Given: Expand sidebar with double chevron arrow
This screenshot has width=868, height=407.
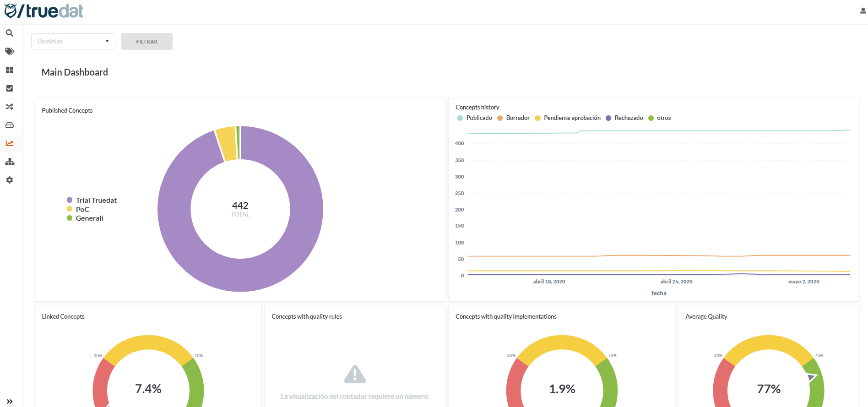Looking at the screenshot, I should [x=9, y=402].
